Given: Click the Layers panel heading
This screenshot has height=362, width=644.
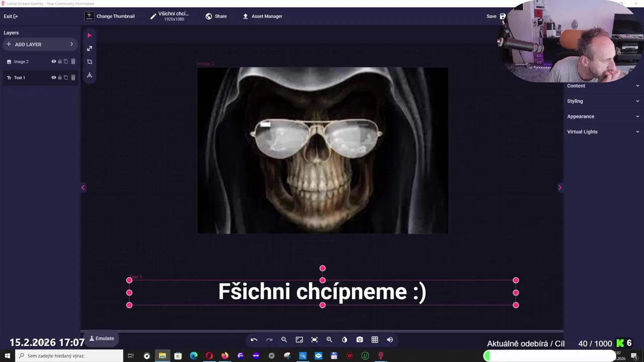Looking at the screenshot, I should click(x=11, y=33).
